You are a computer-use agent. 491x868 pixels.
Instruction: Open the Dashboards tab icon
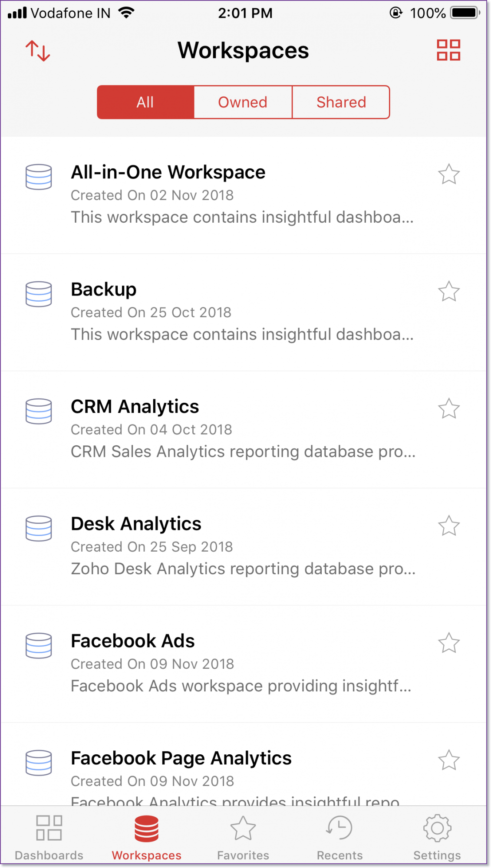pyautogui.click(x=49, y=828)
